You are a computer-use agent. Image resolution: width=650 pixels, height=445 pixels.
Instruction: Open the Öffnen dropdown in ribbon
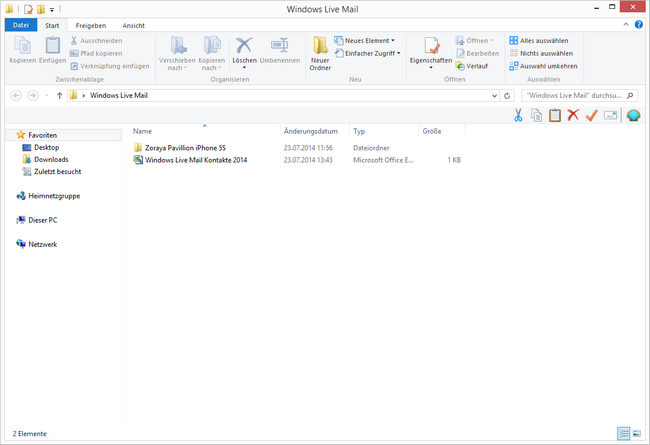(x=475, y=41)
